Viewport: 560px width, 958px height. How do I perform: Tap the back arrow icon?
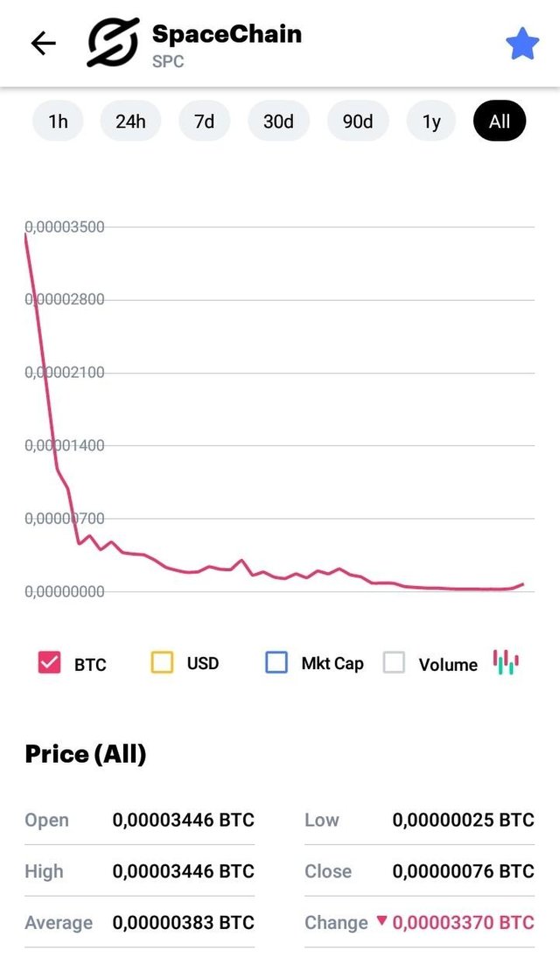(43, 43)
